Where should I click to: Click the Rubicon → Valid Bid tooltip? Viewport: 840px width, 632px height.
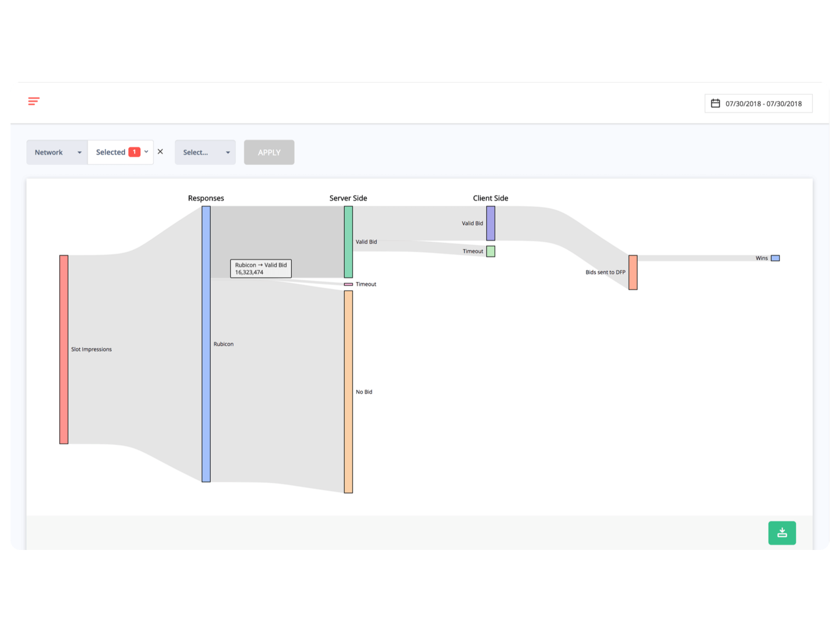pyautogui.click(x=261, y=269)
